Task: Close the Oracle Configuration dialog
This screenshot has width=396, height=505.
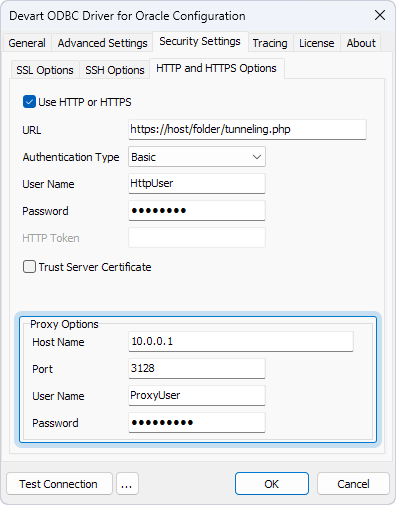Action: point(380,15)
